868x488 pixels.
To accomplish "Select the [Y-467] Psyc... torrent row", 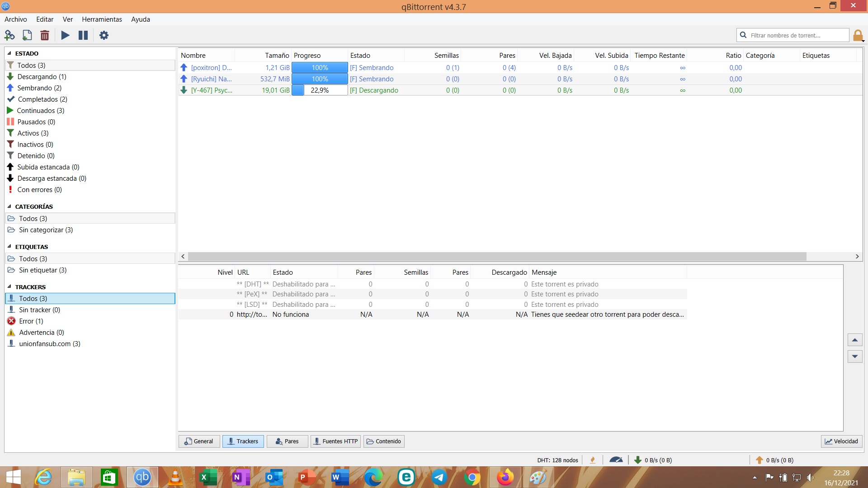I will click(x=520, y=90).
